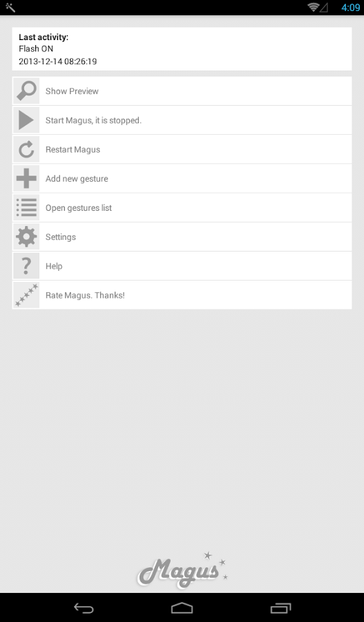The height and width of the screenshot is (622, 364).
Task: Tap the play triangle icon to start Magus
Action: click(26, 120)
